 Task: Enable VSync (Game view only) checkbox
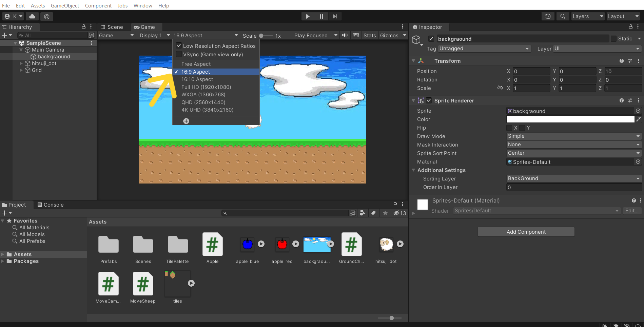(179, 54)
